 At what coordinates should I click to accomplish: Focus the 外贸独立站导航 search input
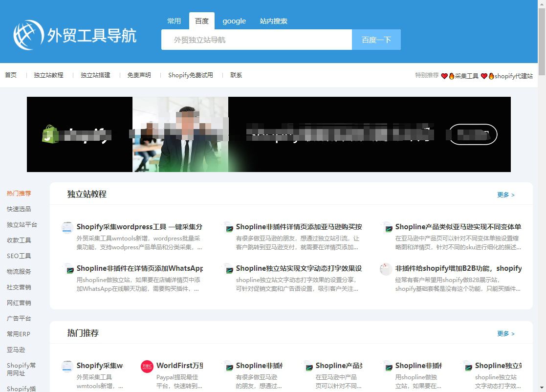click(x=257, y=40)
